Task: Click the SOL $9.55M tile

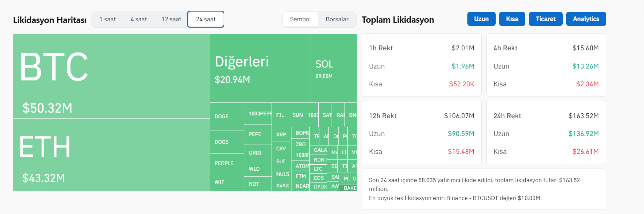Action: [x=333, y=69]
